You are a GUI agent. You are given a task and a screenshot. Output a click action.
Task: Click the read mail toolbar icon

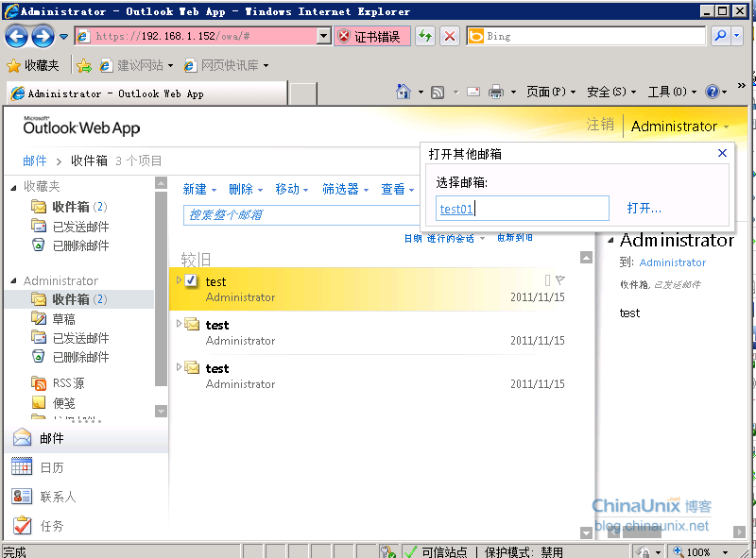(x=473, y=92)
